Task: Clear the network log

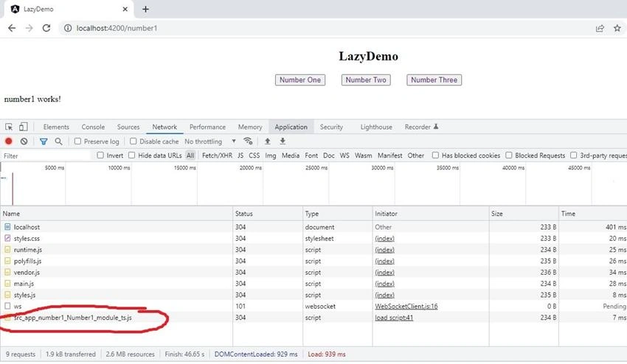Action: coord(24,141)
